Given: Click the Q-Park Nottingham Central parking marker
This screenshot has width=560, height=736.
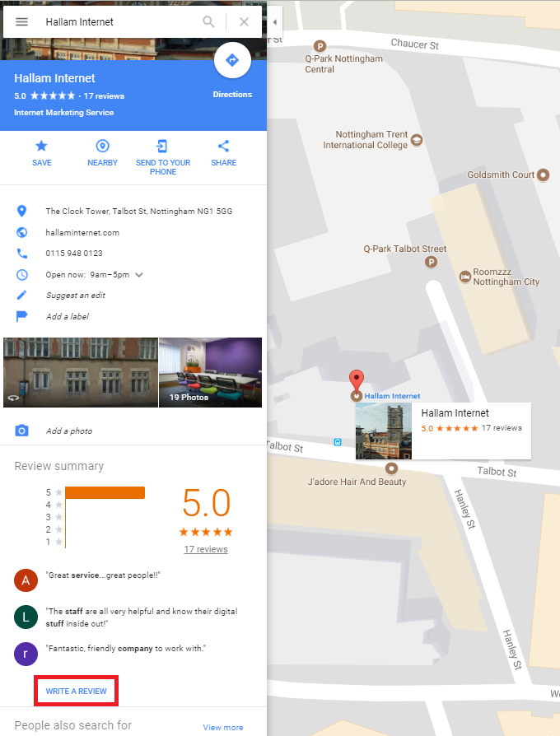Looking at the screenshot, I should click(320, 46).
